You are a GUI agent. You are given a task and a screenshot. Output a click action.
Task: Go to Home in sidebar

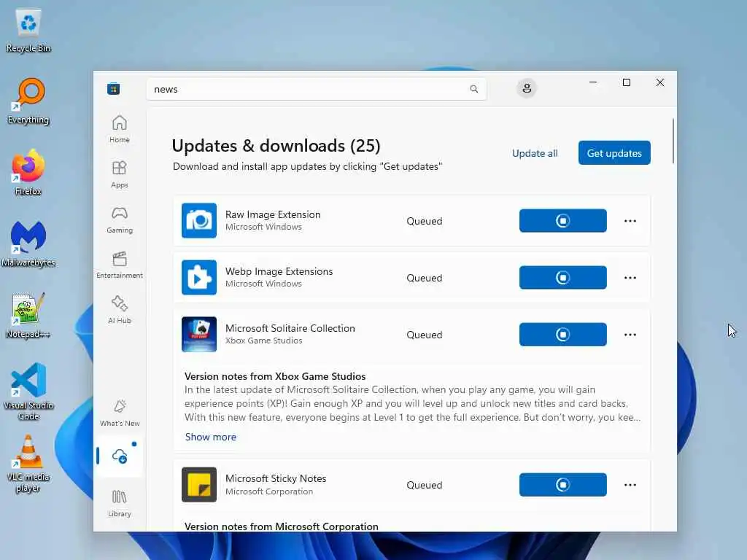tap(119, 129)
